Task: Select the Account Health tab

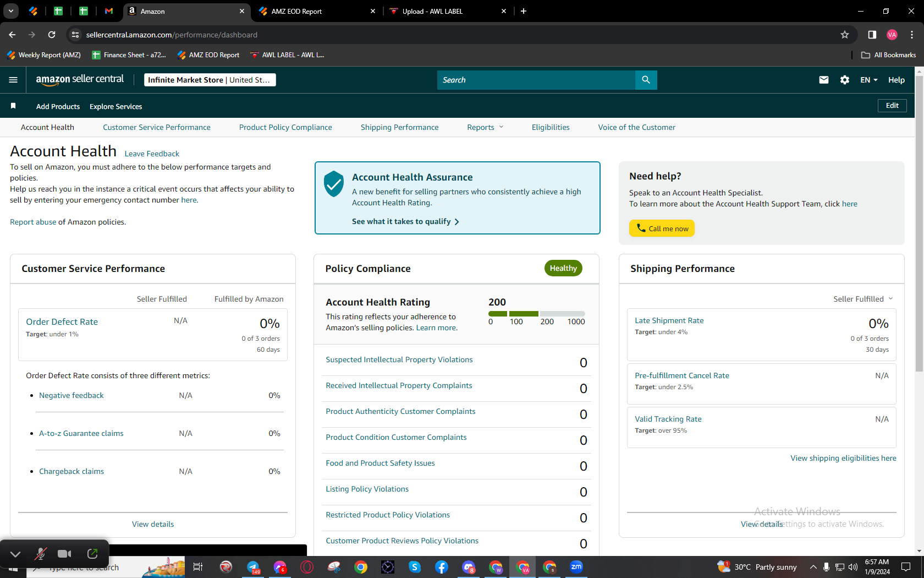Action: click(x=47, y=127)
